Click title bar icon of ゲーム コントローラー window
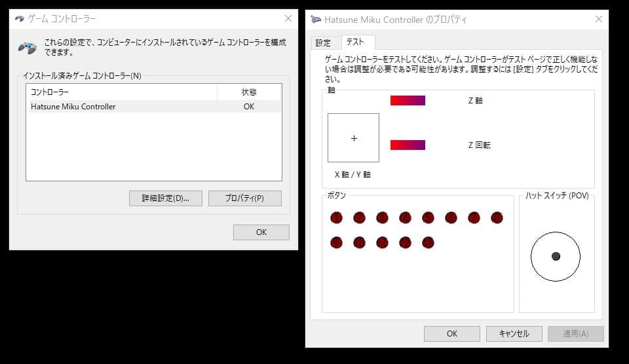 [x=19, y=18]
